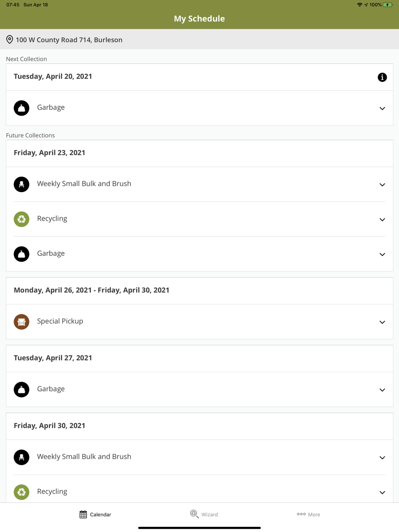This screenshot has height=532, width=399.
Task: Tap the bulk chair icon under Friday, April 23
Action: click(x=22, y=184)
